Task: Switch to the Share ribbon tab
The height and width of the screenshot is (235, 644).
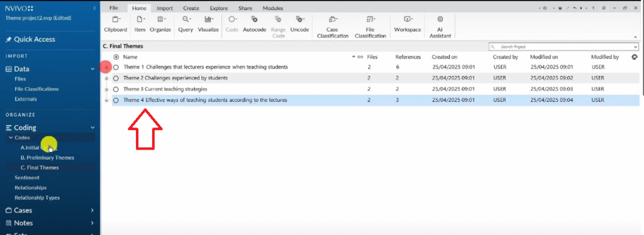Action: (245, 8)
